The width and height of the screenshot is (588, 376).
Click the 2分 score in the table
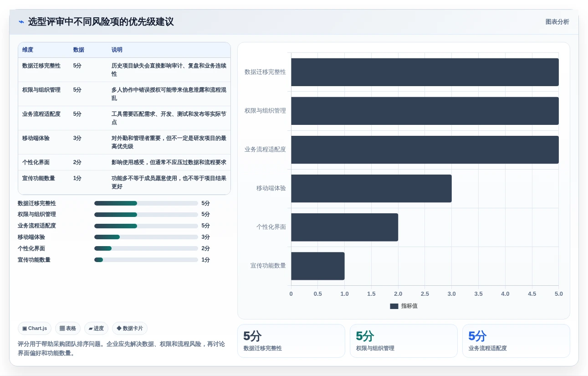click(77, 162)
